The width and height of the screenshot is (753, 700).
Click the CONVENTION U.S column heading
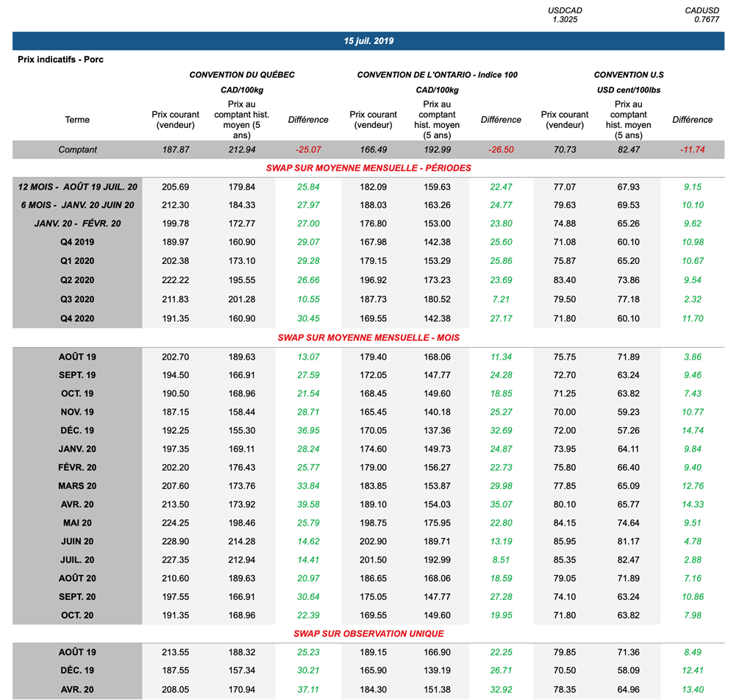[628, 75]
